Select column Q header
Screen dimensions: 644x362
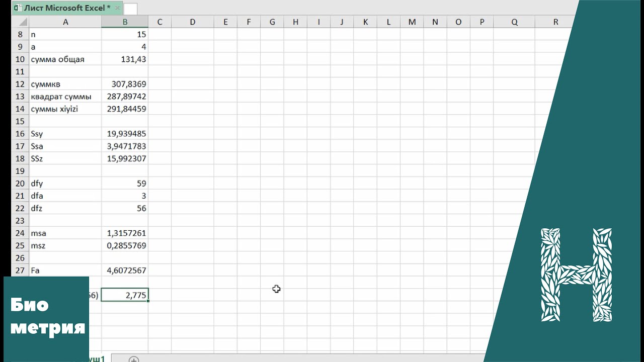[x=514, y=22]
